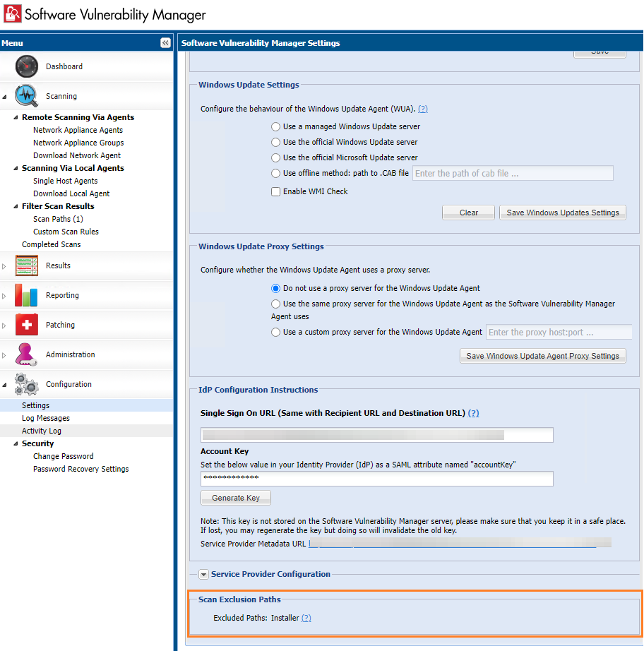
Task: Open Download Network Agent page
Action: (77, 155)
